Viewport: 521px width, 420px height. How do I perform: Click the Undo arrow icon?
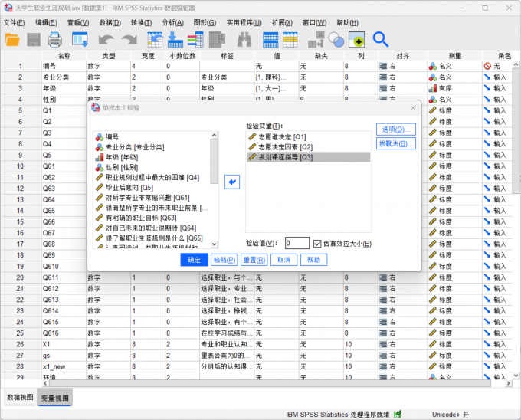(106, 40)
